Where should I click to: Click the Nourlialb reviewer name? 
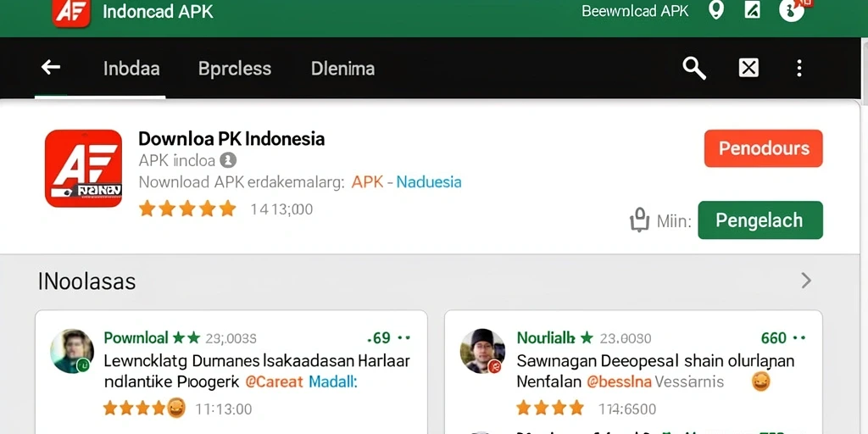coord(547,337)
